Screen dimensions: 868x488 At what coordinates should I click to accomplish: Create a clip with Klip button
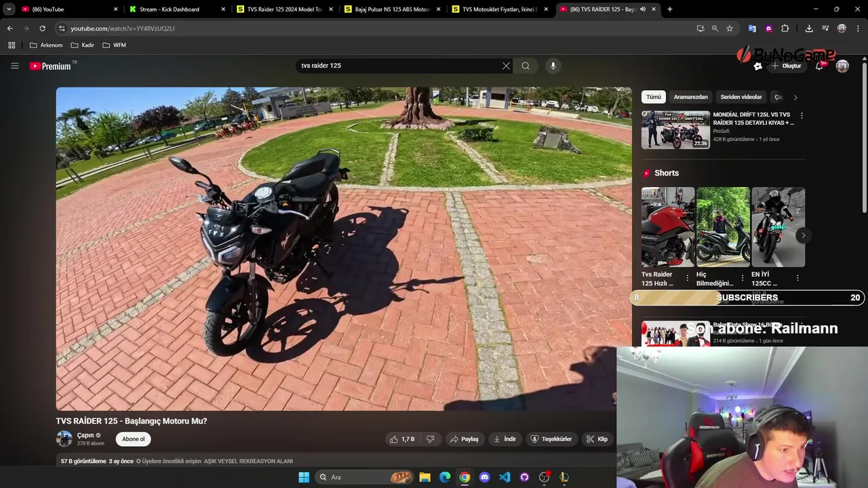(597, 439)
